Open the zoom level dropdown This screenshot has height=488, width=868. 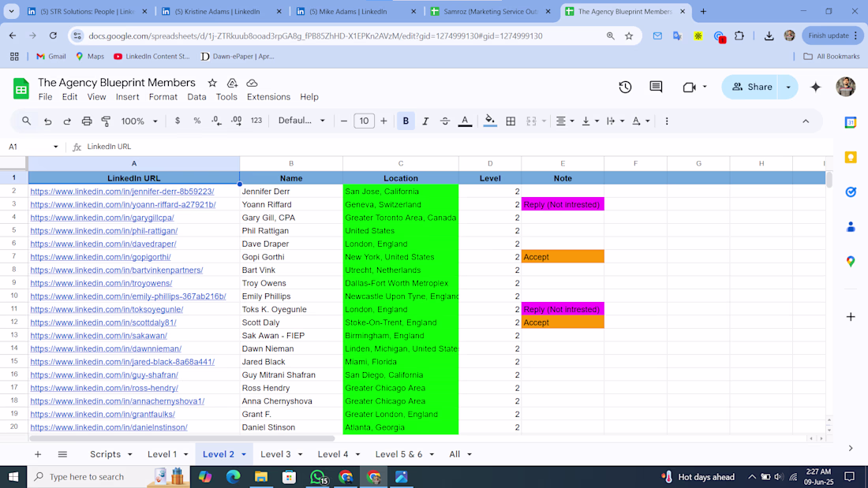click(140, 121)
